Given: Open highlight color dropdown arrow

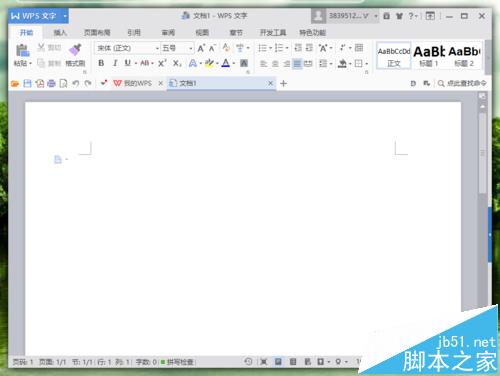Looking at the screenshot, I should click(217, 63).
